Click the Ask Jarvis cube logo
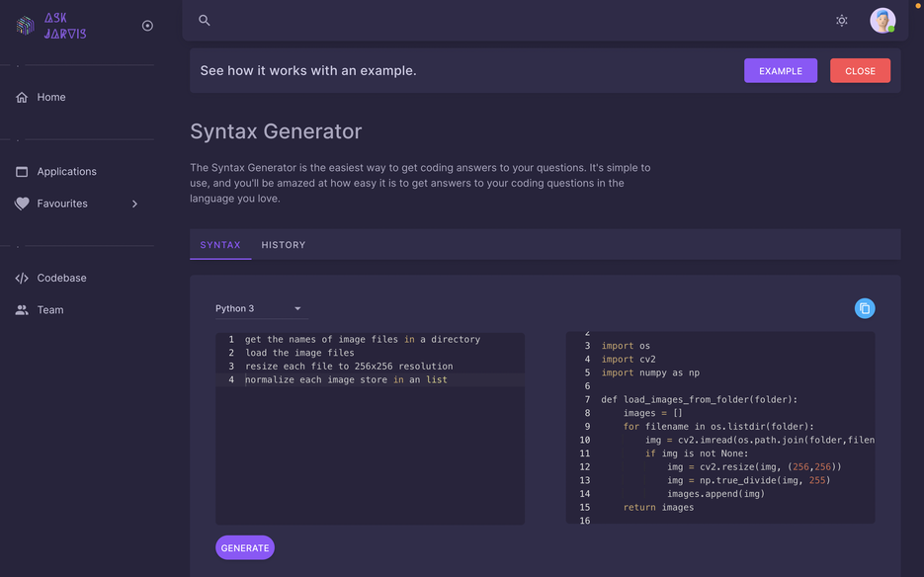The width and height of the screenshot is (924, 577). point(24,24)
